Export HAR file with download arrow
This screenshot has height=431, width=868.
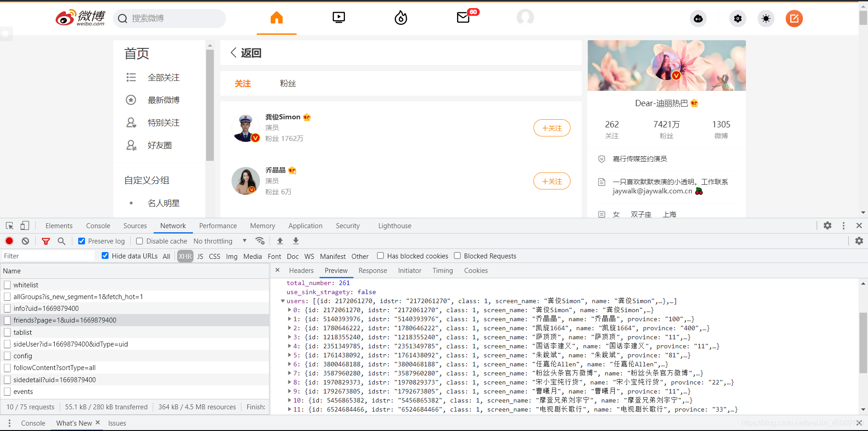296,241
